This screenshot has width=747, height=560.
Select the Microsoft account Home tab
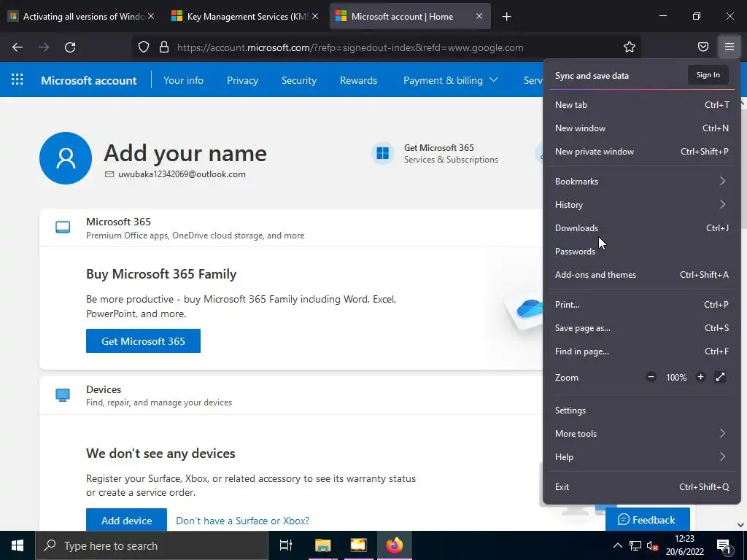click(x=410, y=16)
